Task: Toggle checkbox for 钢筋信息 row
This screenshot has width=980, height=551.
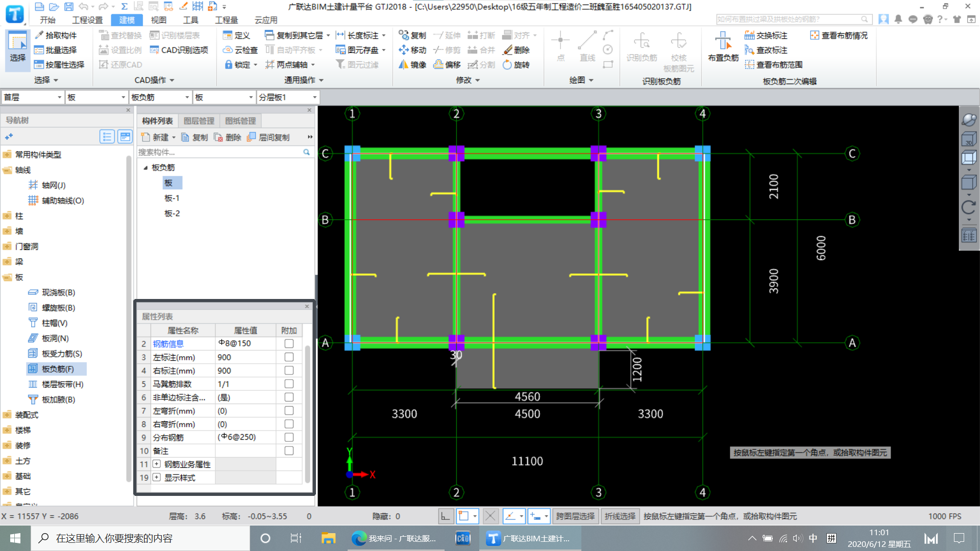Action: pyautogui.click(x=289, y=343)
